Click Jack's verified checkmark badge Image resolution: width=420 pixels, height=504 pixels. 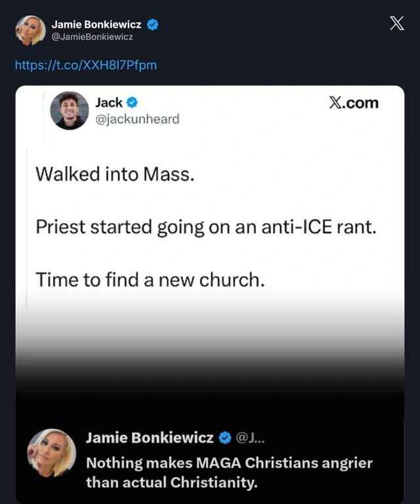point(132,102)
